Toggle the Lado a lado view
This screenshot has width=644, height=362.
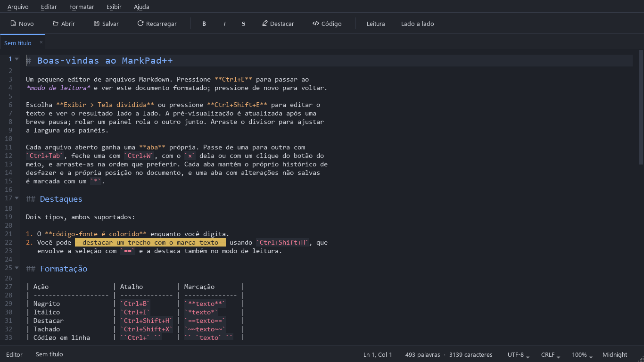coord(418,24)
